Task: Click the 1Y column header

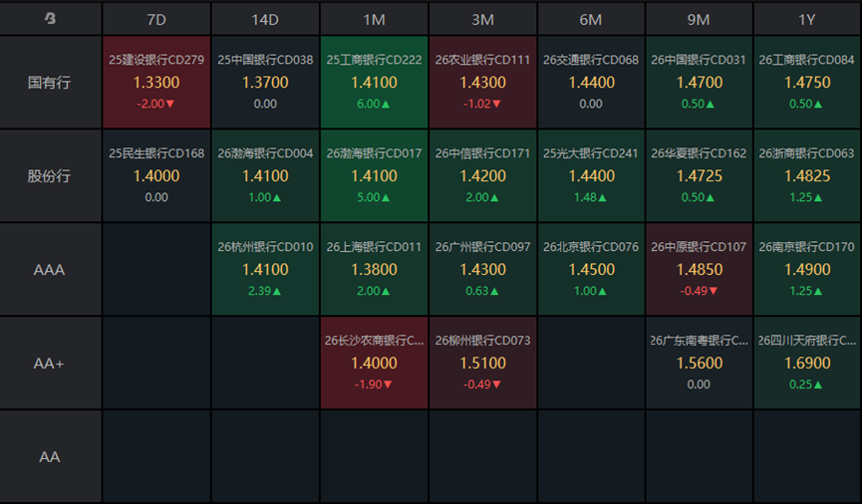Action: (806, 19)
